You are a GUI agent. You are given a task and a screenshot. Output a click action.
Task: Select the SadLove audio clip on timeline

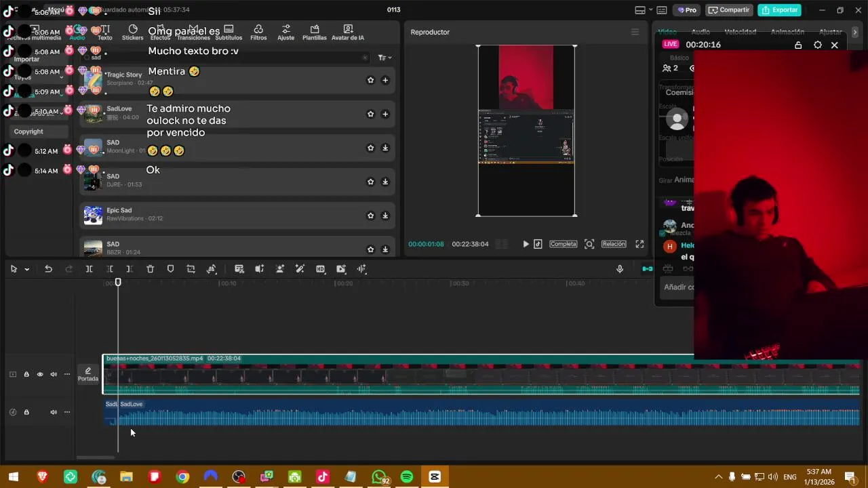point(488,413)
